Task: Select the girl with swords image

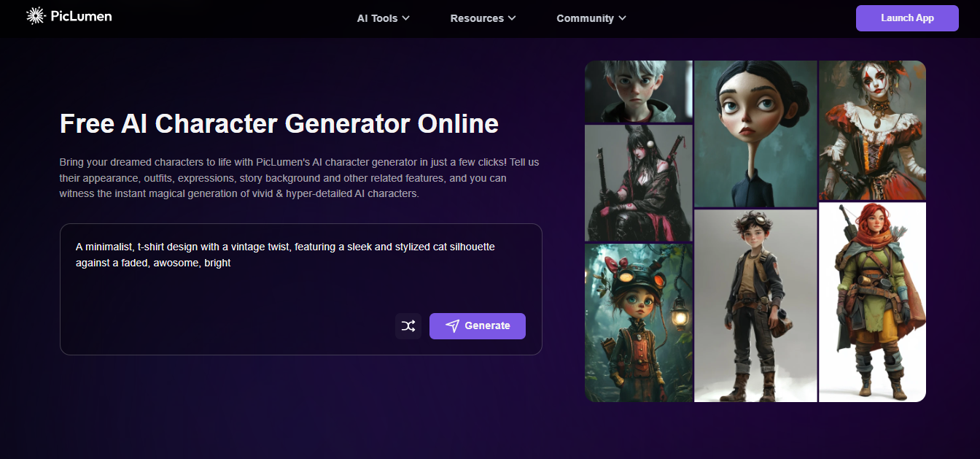Action: tap(638, 182)
